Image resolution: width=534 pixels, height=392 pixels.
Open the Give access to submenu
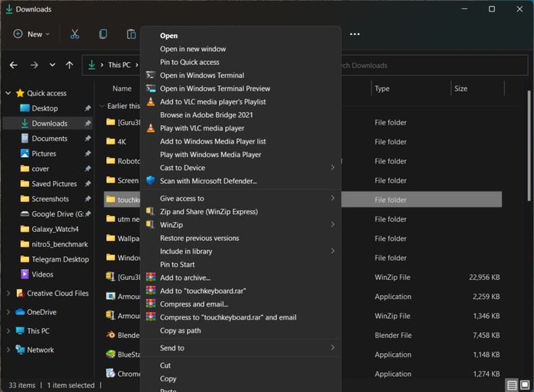click(x=241, y=198)
